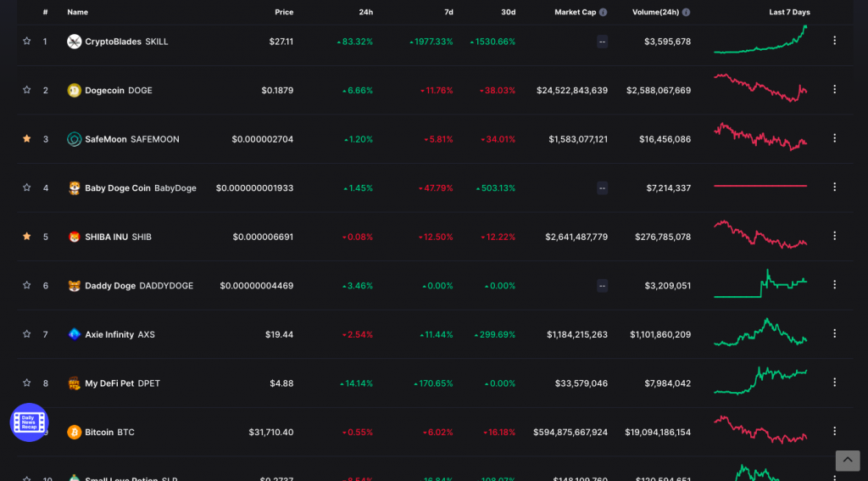This screenshot has height=481, width=868.
Task: Show the Market Cap info tooltip icon
Action: point(603,12)
